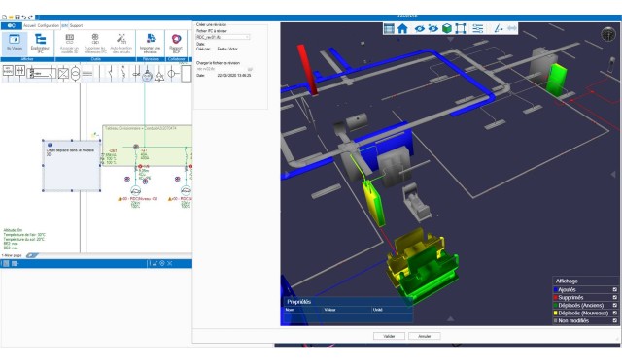Viewport: 622px width, 364px height.
Task: Open the Fichier IFC à réviser dropdown
Action: pos(223,37)
